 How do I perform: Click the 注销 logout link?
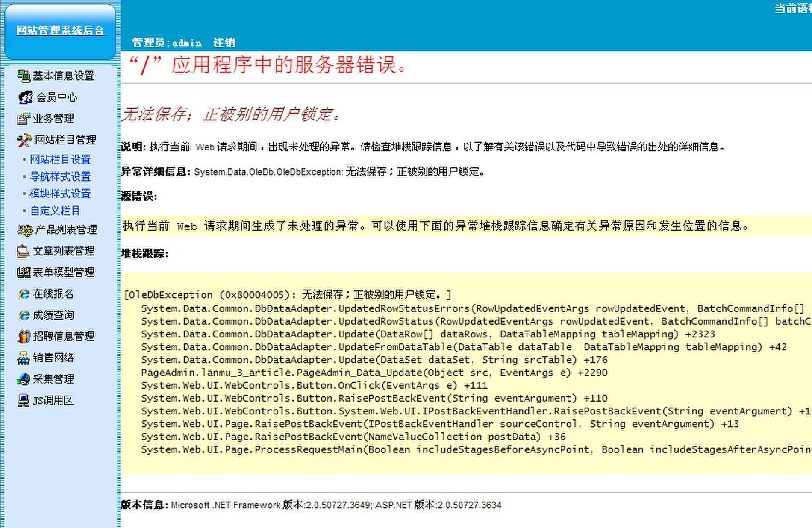pos(224,43)
